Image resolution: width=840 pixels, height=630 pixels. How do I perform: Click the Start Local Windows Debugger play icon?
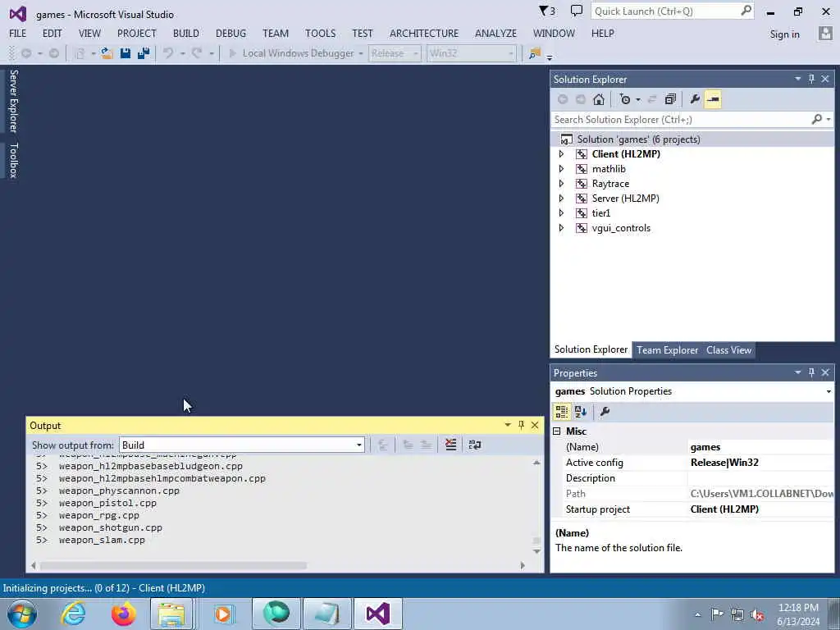(232, 53)
